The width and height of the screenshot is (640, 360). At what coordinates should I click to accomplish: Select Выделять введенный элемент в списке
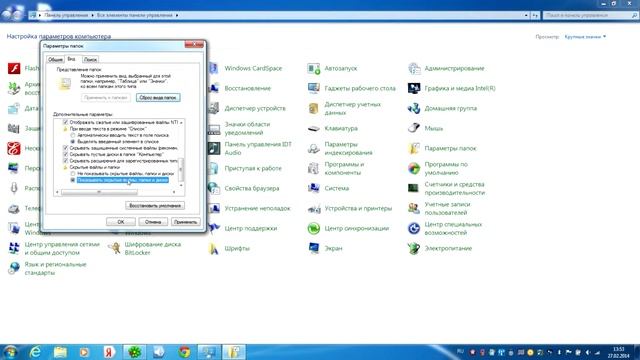tap(73, 141)
